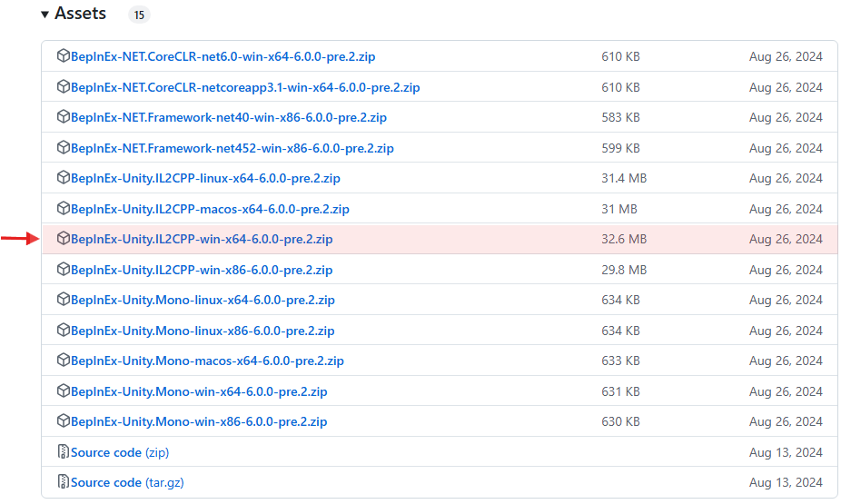Screen dimensions: 851x504
Task: Click the 631 KB file size
Action: [621, 391]
